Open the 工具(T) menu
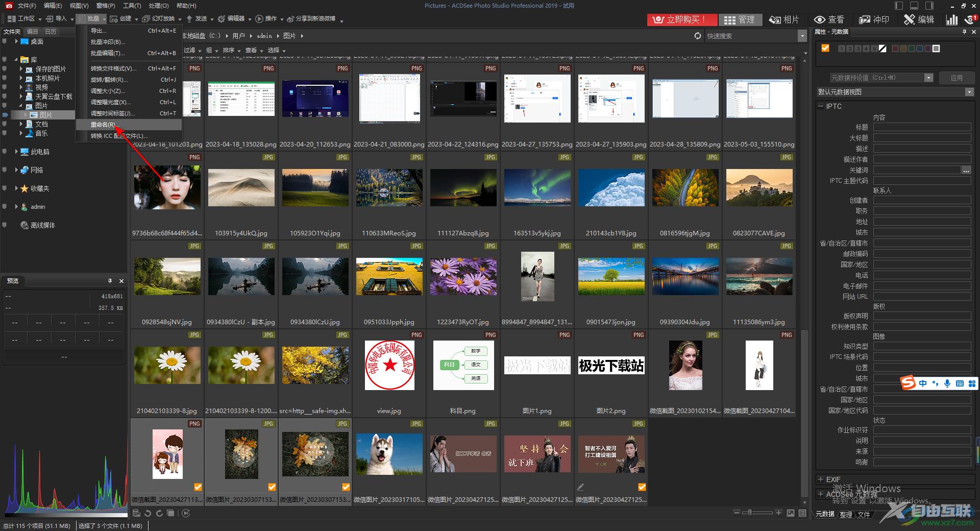 coord(132,6)
